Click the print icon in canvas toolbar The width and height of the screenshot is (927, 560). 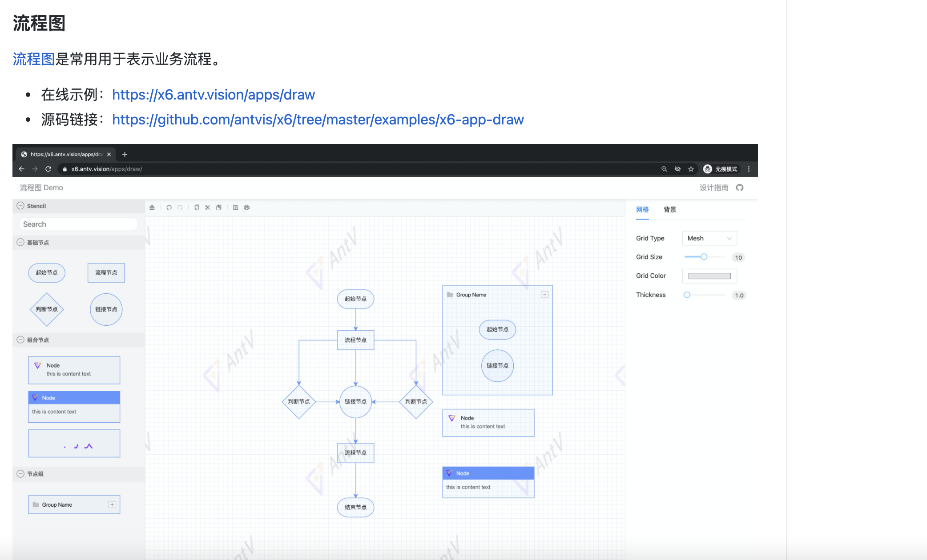click(247, 208)
